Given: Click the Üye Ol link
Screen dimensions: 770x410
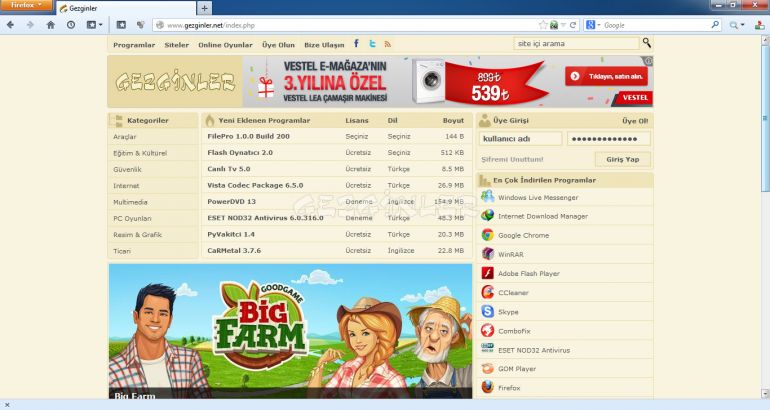Looking at the screenshot, I should 635,121.
